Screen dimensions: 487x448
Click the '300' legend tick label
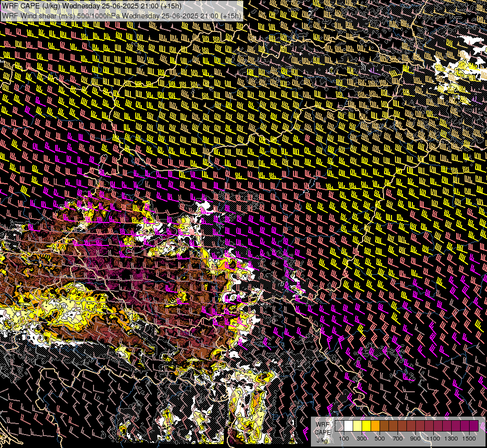[362, 439]
